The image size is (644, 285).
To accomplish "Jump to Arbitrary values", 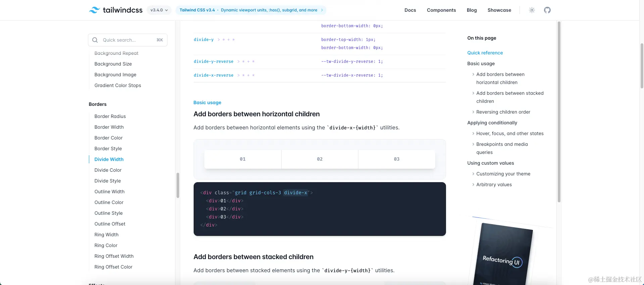I will click(x=494, y=185).
